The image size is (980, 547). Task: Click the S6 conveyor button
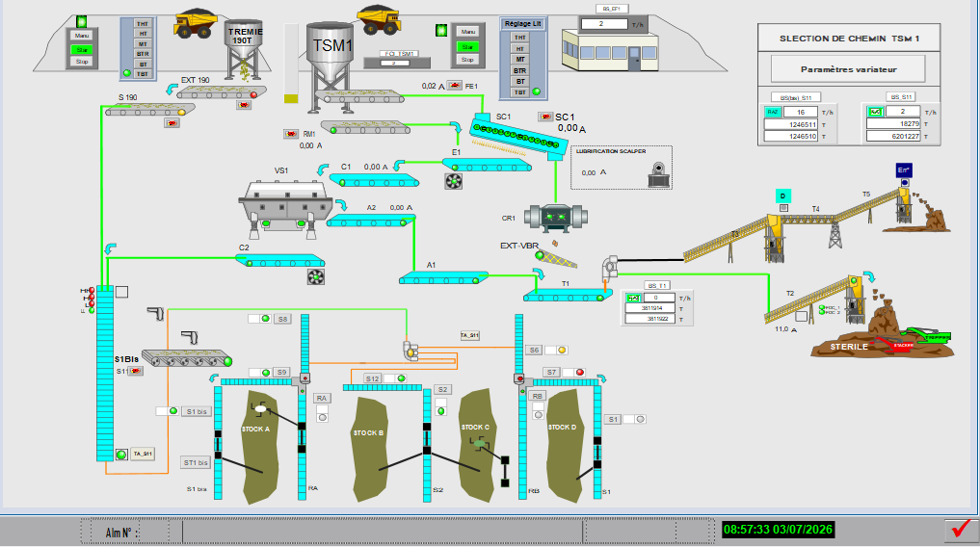tap(534, 350)
